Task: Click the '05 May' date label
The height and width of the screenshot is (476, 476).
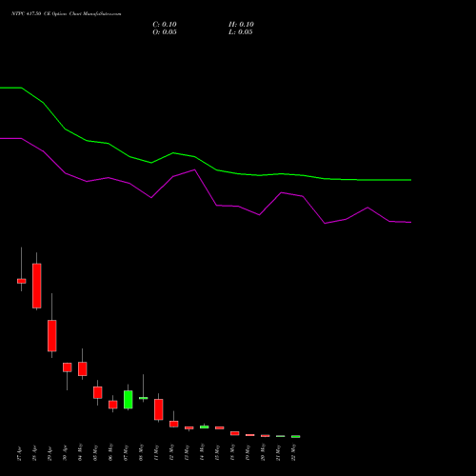Action: [x=95, y=452]
